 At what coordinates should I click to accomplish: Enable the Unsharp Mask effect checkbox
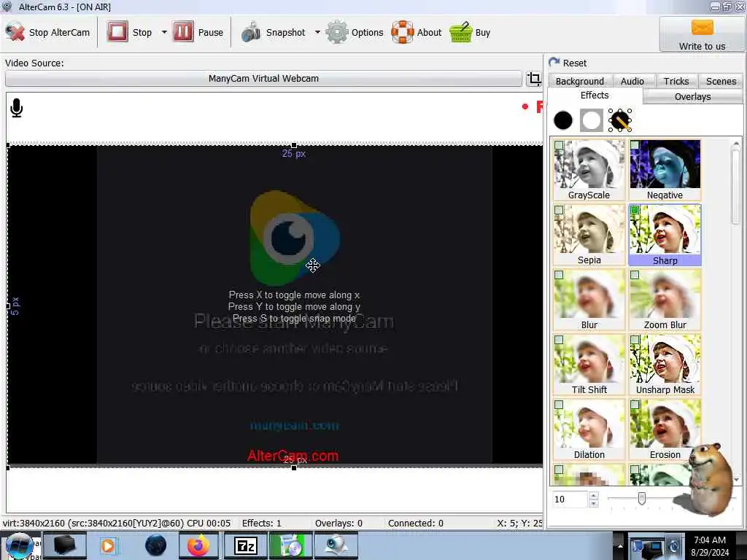(x=635, y=340)
